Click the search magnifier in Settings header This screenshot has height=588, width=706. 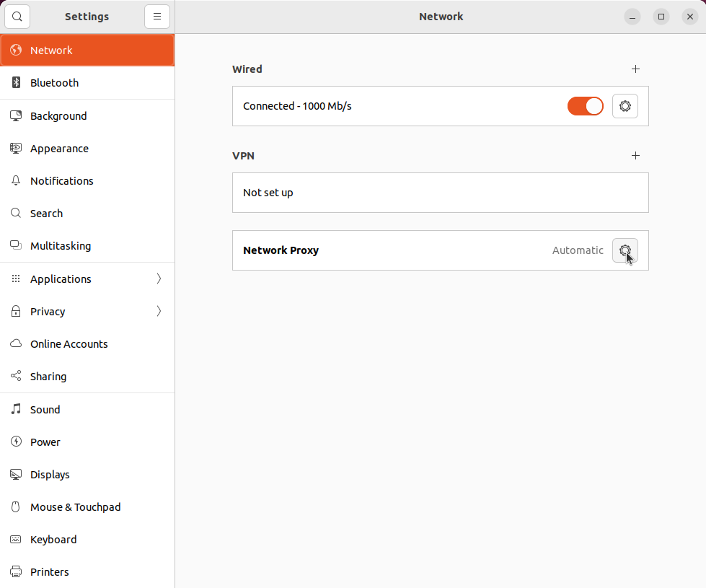pyautogui.click(x=17, y=16)
